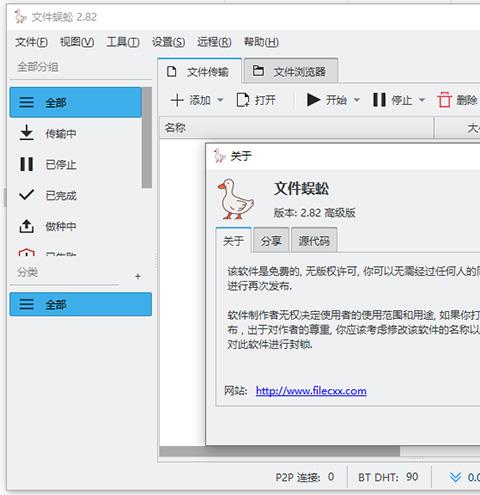Click the 文件浏览器 tab folder icon
480x495 pixels.
click(x=258, y=71)
